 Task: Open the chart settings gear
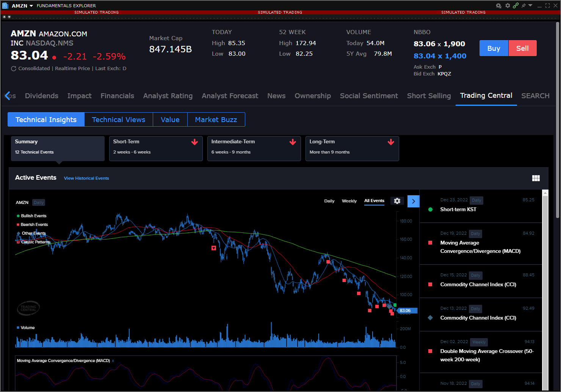click(397, 201)
